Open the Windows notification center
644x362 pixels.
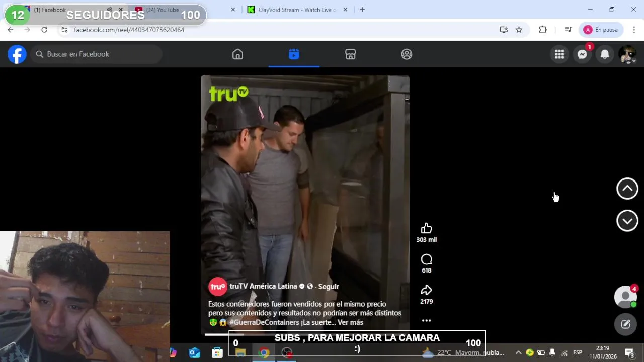click(x=629, y=353)
